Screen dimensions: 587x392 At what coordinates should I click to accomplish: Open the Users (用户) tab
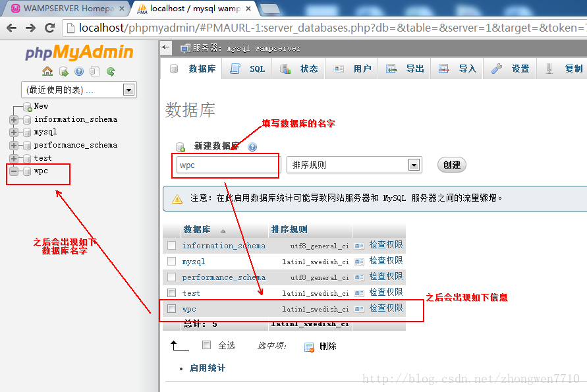(352, 69)
